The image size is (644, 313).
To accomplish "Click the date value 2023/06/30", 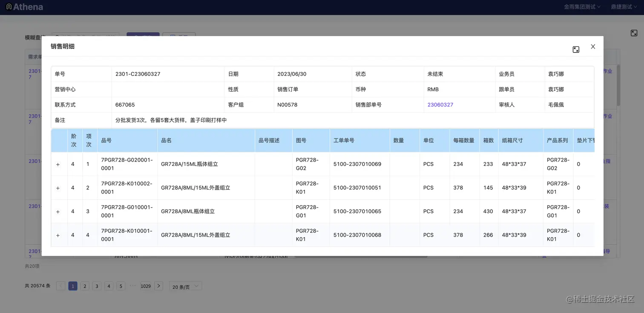I will click(292, 74).
